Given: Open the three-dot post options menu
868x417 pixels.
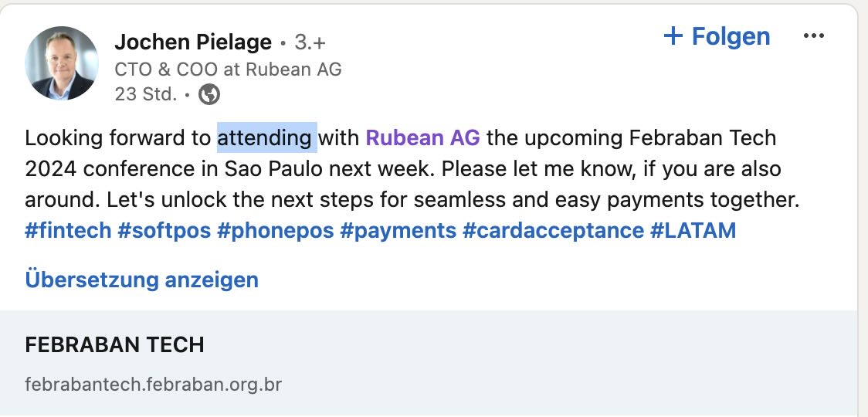Looking at the screenshot, I should click(x=814, y=36).
